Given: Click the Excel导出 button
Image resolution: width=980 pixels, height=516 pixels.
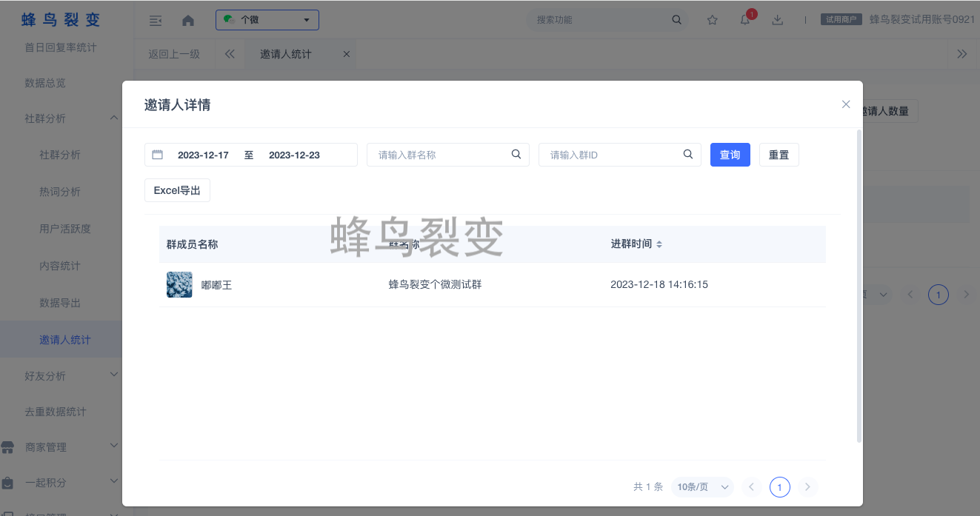Looking at the screenshot, I should click(x=177, y=190).
